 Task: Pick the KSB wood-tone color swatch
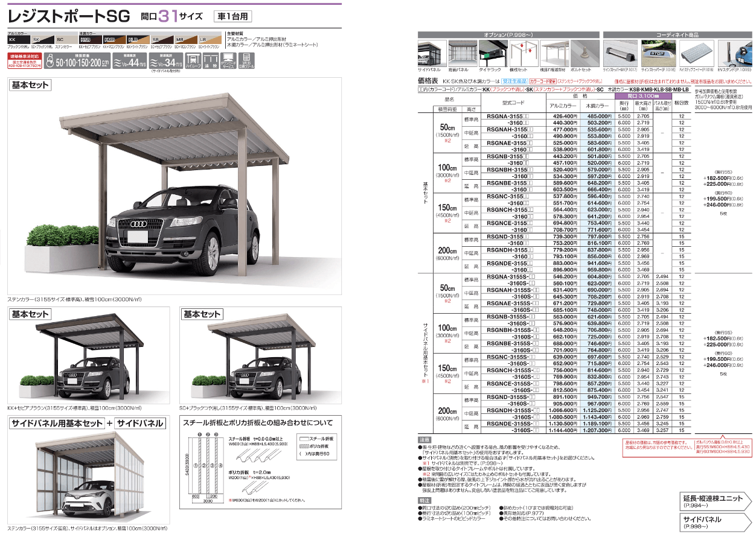(91, 39)
